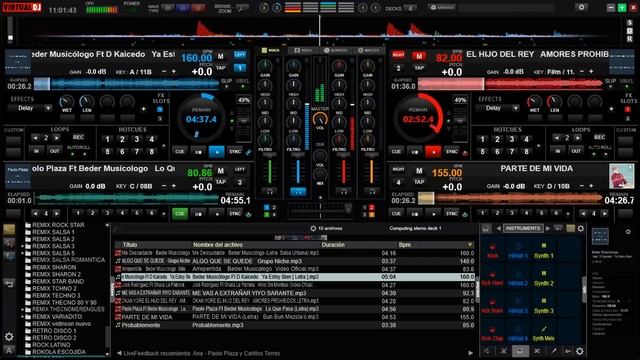Trigger hotcue 1 on deck 1
This screenshot has width=640, height=360.
107,139
